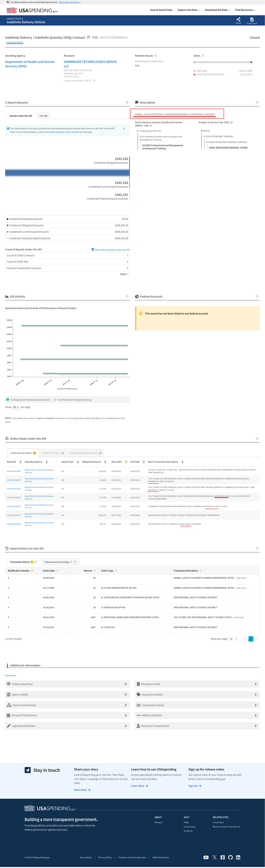Click Expand All under Additional Information
265x868 pixels.
point(10,675)
